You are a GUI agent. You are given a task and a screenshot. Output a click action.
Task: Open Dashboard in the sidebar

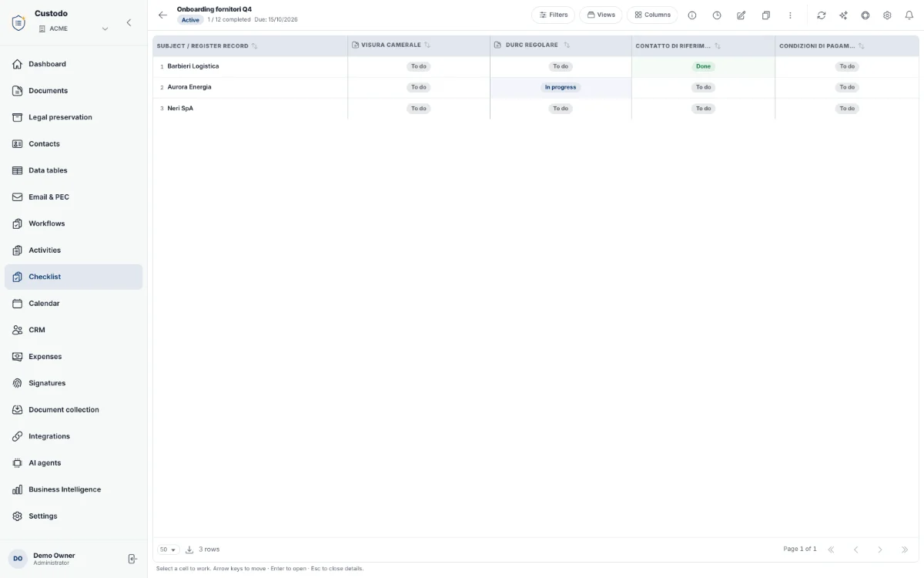73,64
